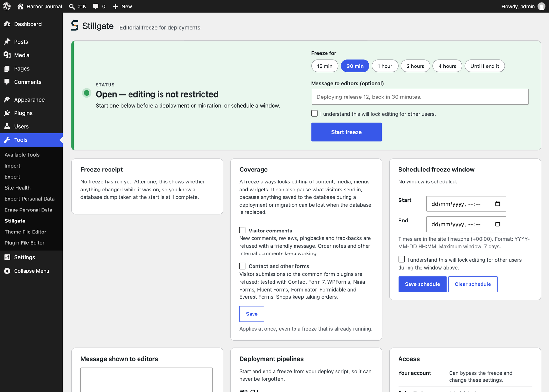This screenshot has height=392, width=549.
Task: Open the search magnifier icon
Action: tap(72, 6)
